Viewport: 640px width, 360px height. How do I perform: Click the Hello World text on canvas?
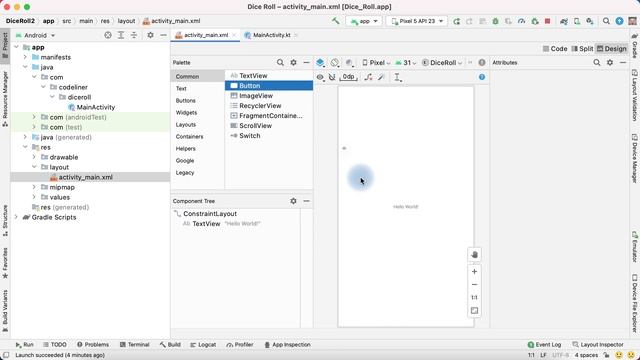405,207
